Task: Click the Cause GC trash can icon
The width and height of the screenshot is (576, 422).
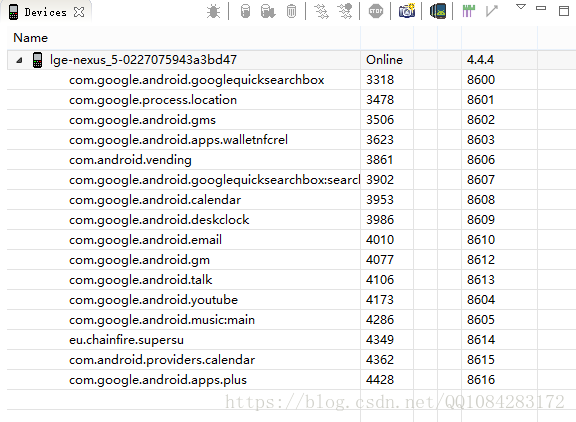Action: [291, 11]
